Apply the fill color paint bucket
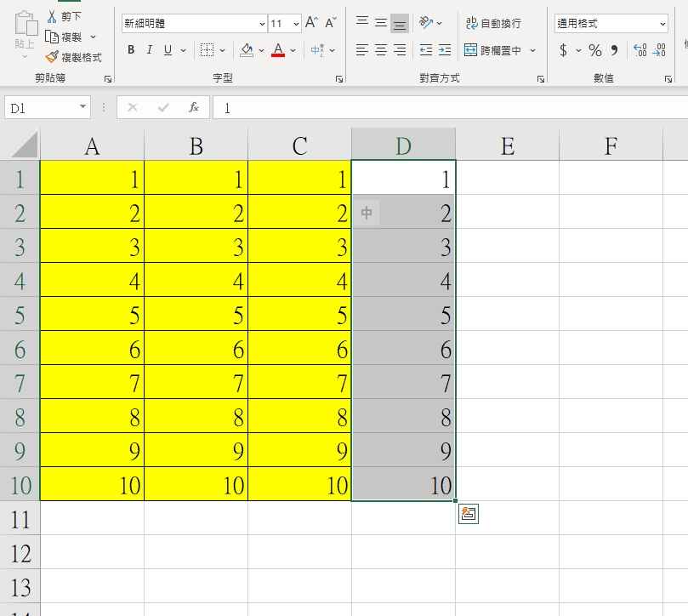 (247, 50)
